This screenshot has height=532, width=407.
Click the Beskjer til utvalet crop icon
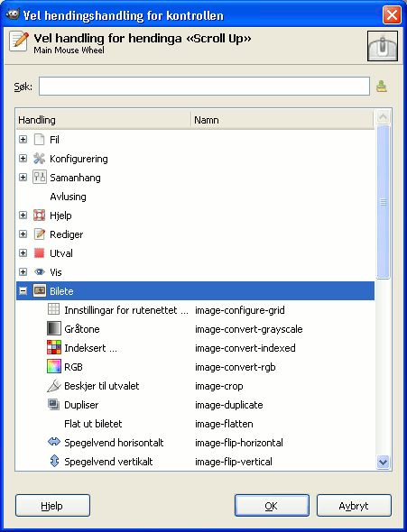53,386
